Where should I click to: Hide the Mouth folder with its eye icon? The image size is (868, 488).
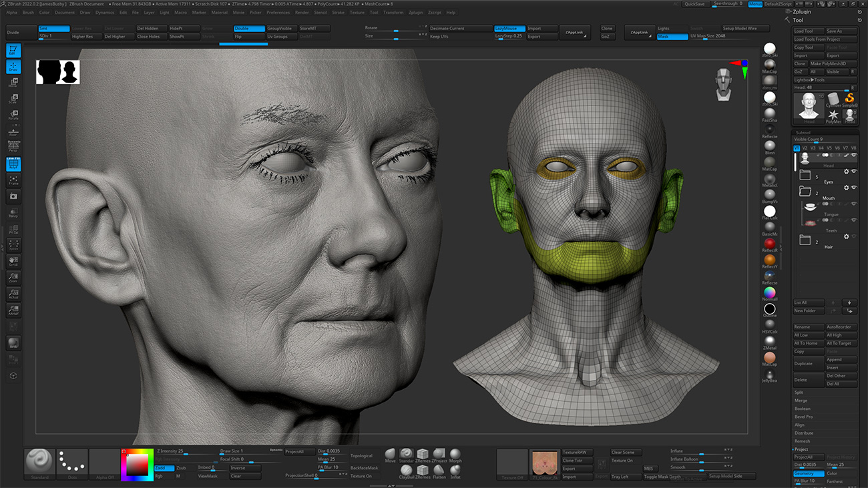(855, 188)
